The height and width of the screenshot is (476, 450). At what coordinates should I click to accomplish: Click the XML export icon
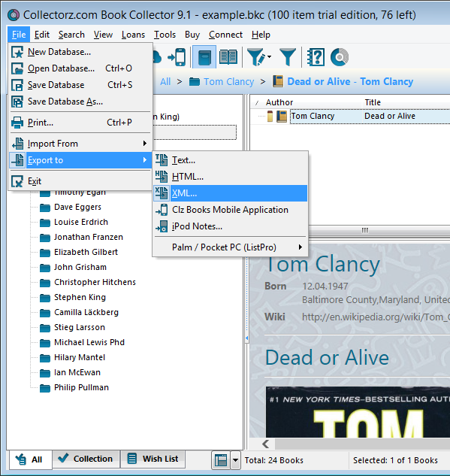coord(162,193)
